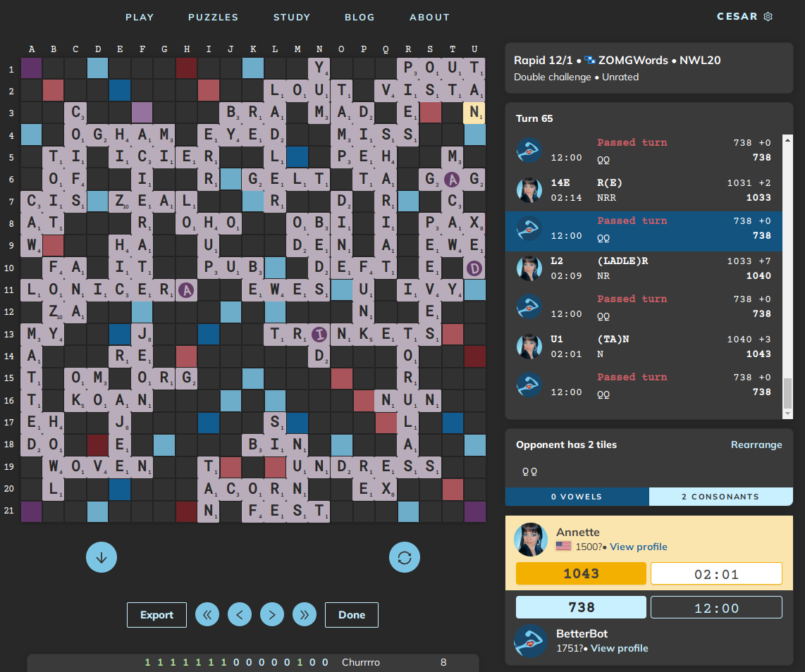Open the PLAY menu item
This screenshot has height=672, width=805.
click(x=140, y=17)
